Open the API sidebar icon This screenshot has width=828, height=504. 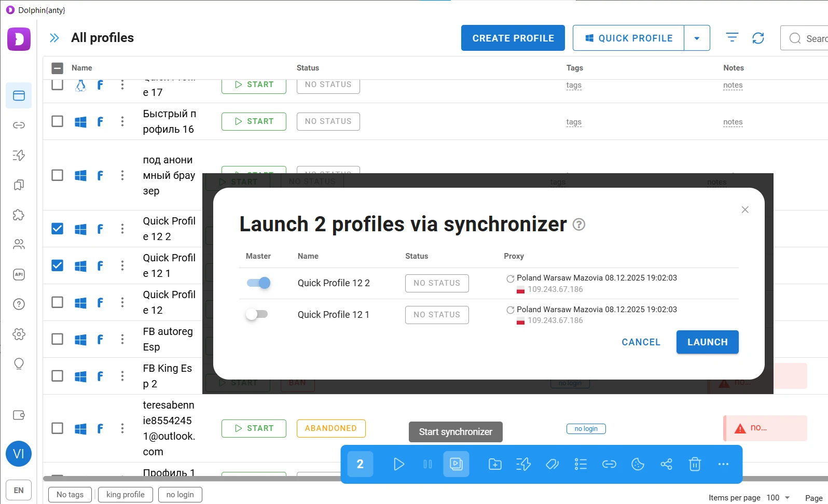point(19,274)
